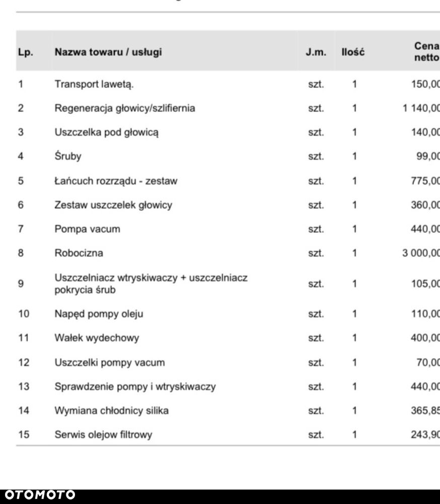Click the 'Pompa vacum' entry
The width and height of the screenshot is (440, 504).
click(x=88, y=229)
